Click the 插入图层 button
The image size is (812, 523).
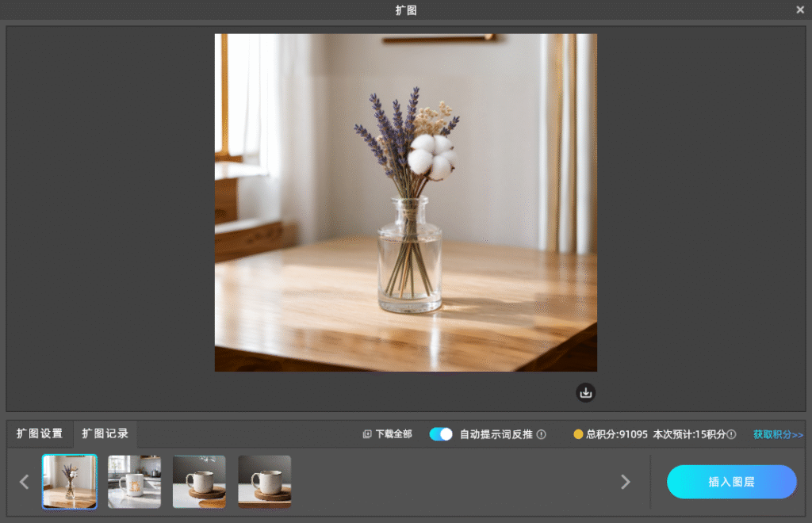(731, 482)
